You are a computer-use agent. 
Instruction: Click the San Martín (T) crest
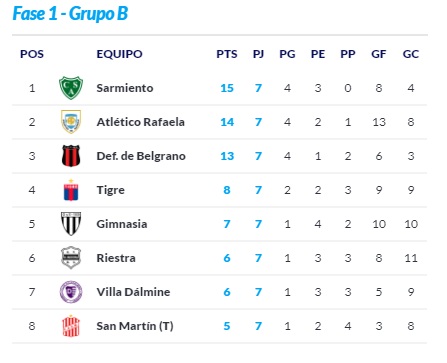[71, 326]
